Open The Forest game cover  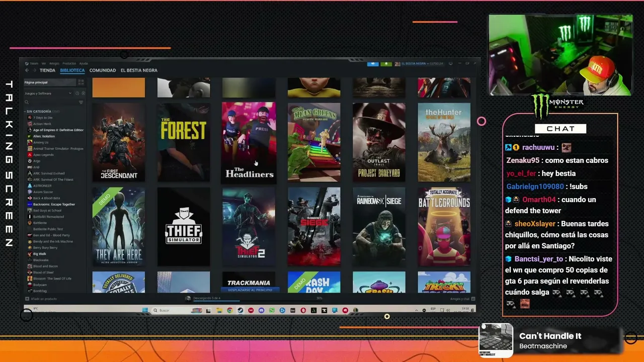[x=184, y=142]
